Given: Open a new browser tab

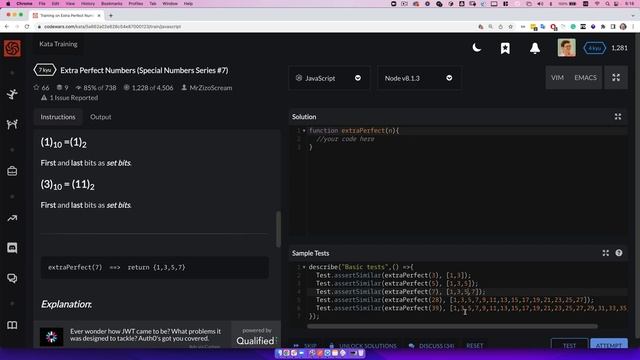Looking at the screenshot, I should click(111, 16).
